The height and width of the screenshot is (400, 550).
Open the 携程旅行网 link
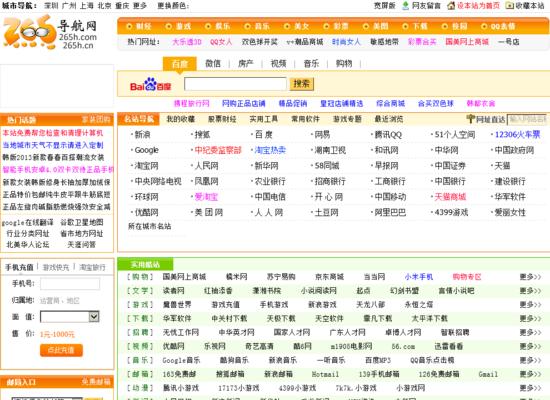pos(192,103)
